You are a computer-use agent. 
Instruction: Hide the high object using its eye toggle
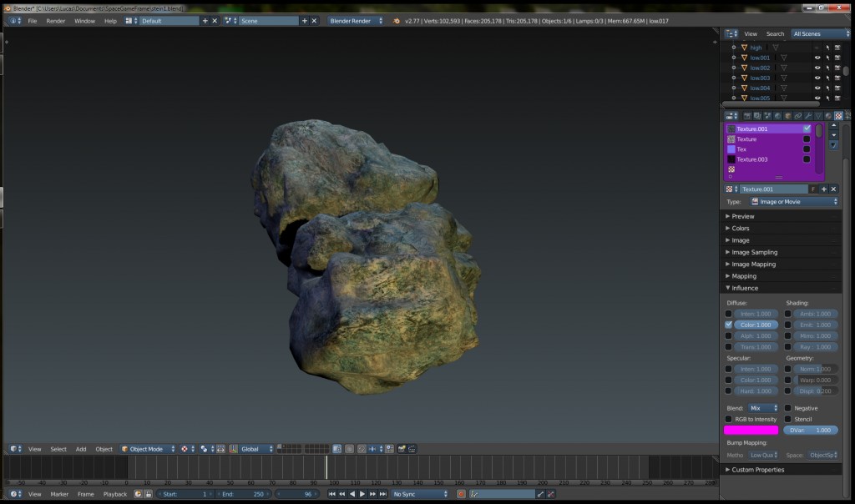[x=817, y=48]
